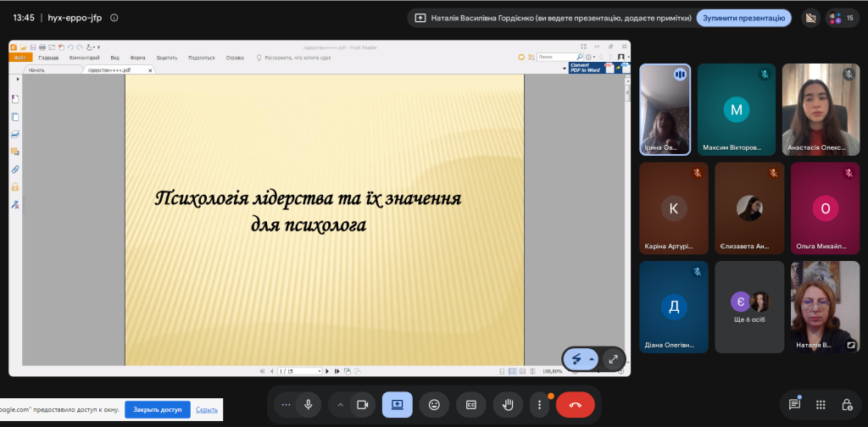This screenshot has height=427, width=868.
Task: Toggle the mute tiles icon in top bar
Action: (811, 18)
